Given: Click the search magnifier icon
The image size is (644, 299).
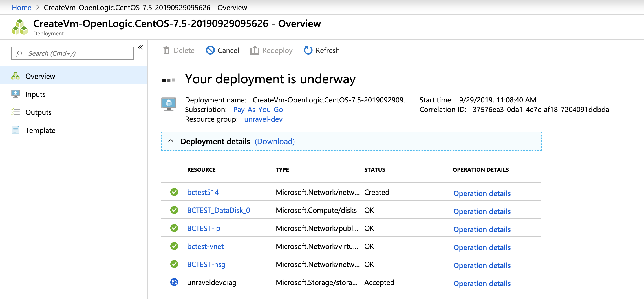Looking at the screenshot, I should [19, 53].
